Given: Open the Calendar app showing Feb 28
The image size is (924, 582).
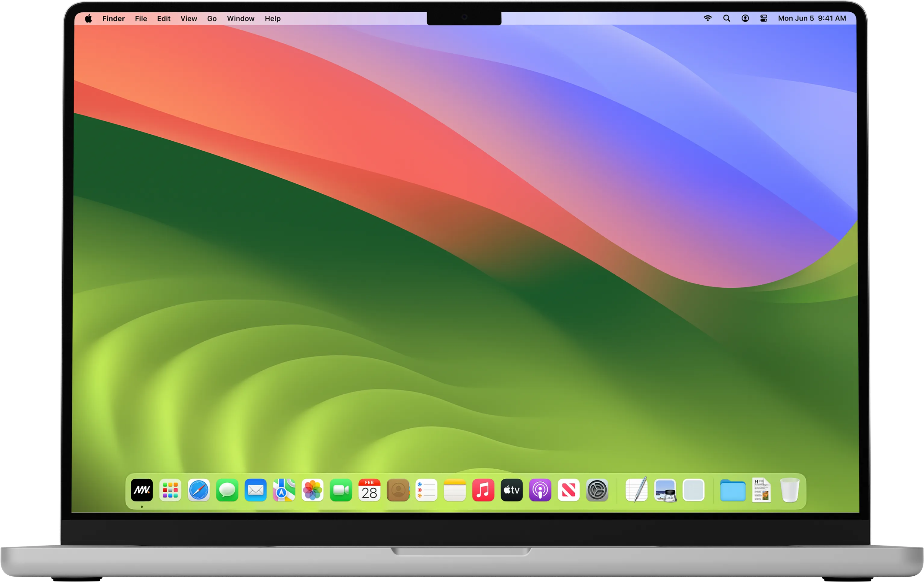Looking at the screenshot, I should (x=369, y=490).
